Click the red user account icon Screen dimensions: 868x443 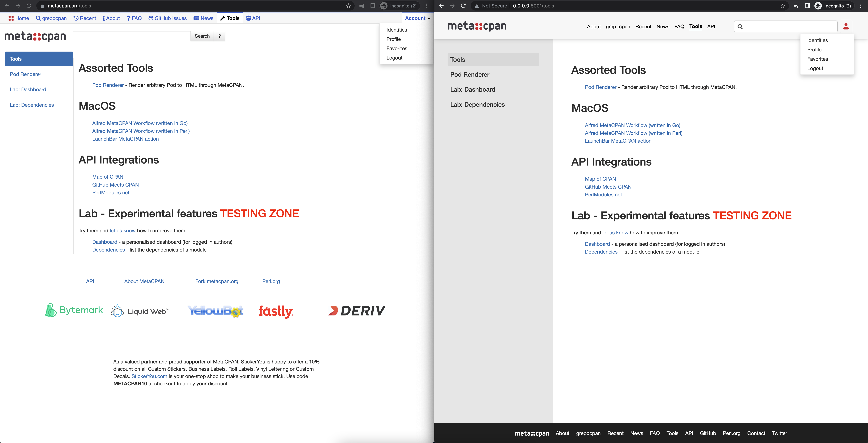[x=846, y=27]
